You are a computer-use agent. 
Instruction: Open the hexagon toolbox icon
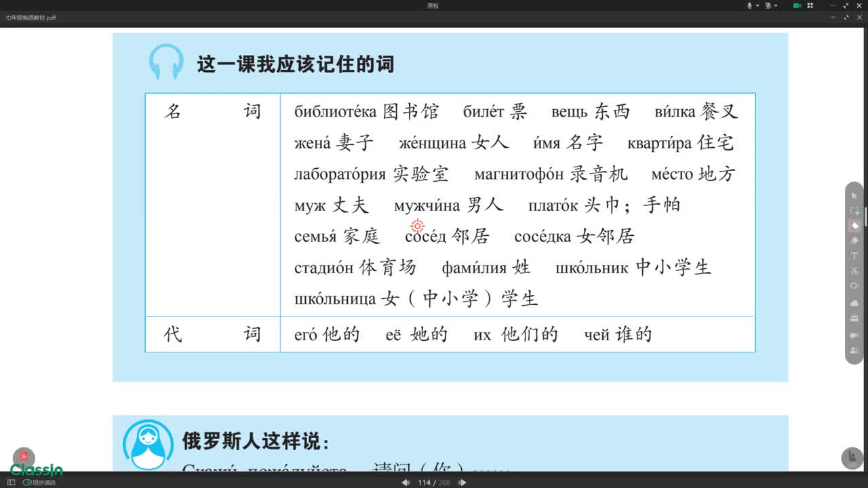(854, 285)
